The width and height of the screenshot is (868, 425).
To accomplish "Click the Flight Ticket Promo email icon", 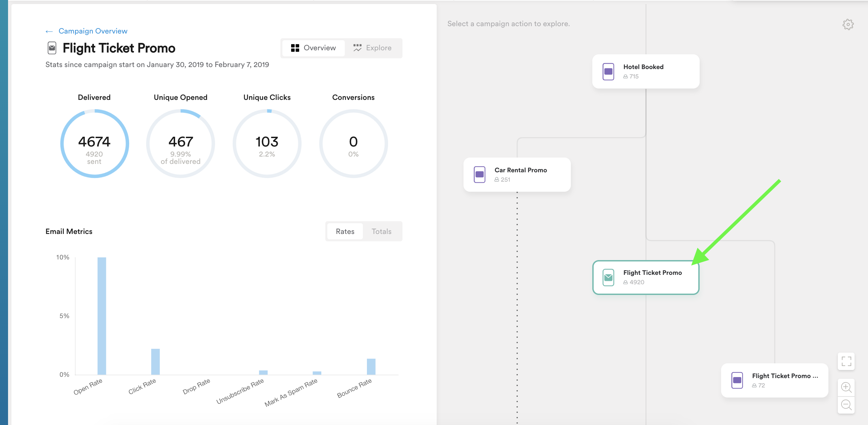I will coord(608,277).
